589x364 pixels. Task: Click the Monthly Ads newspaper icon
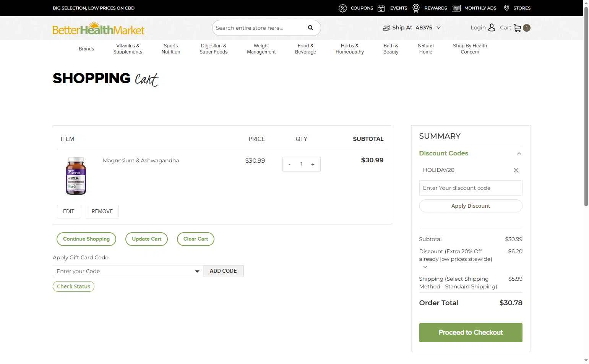click(456, 8)
